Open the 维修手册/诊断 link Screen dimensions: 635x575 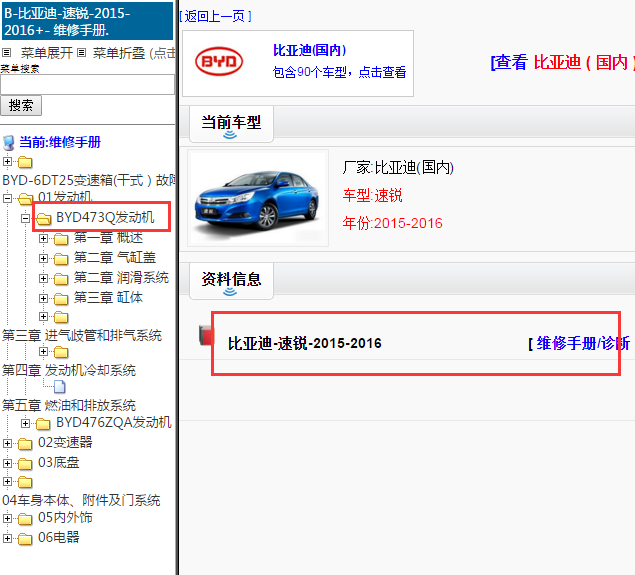click(582, 343)
